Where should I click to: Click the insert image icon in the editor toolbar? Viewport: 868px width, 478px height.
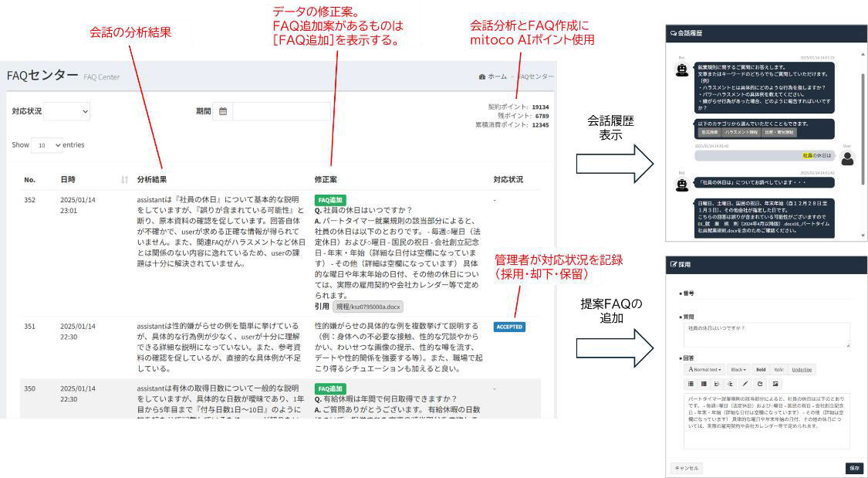click(775, 384)
